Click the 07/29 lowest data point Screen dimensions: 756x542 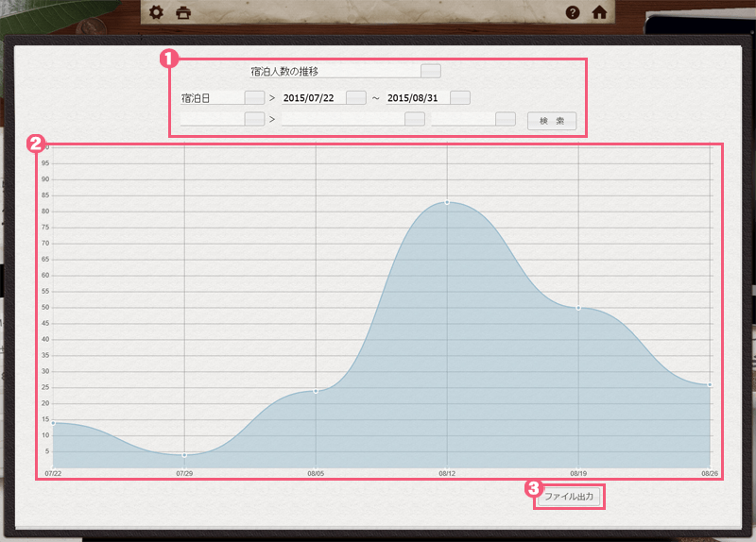pos(184,455)
